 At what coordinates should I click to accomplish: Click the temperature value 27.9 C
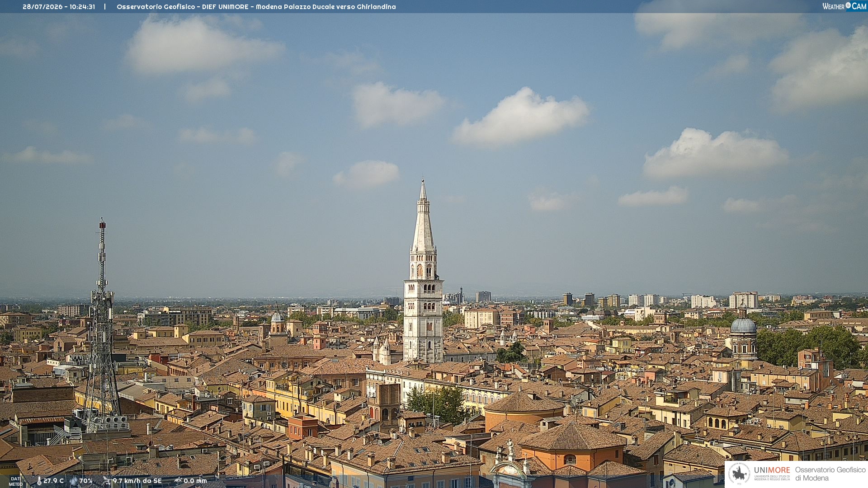click(54, 481)
